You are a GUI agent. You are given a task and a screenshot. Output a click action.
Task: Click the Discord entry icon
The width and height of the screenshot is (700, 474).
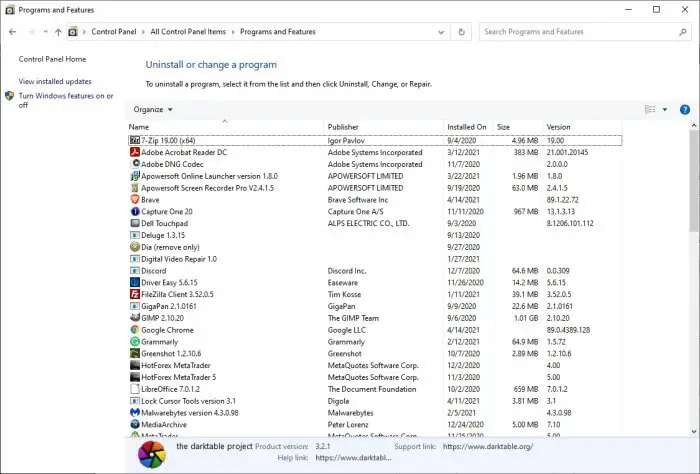(135, 270)
